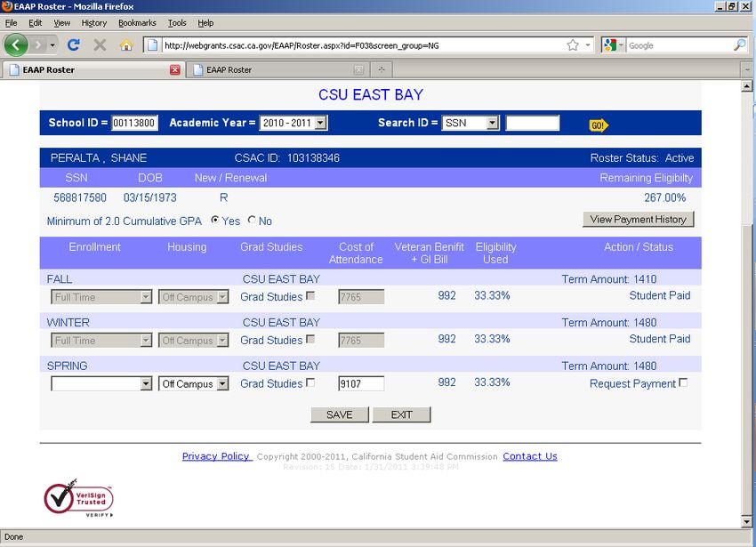Click the VeriSign Trusted seal

tap(79, 498)
